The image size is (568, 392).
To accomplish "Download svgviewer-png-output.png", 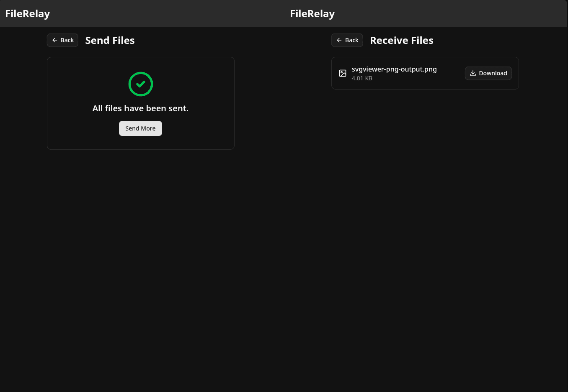I will [x=488, y=73].
